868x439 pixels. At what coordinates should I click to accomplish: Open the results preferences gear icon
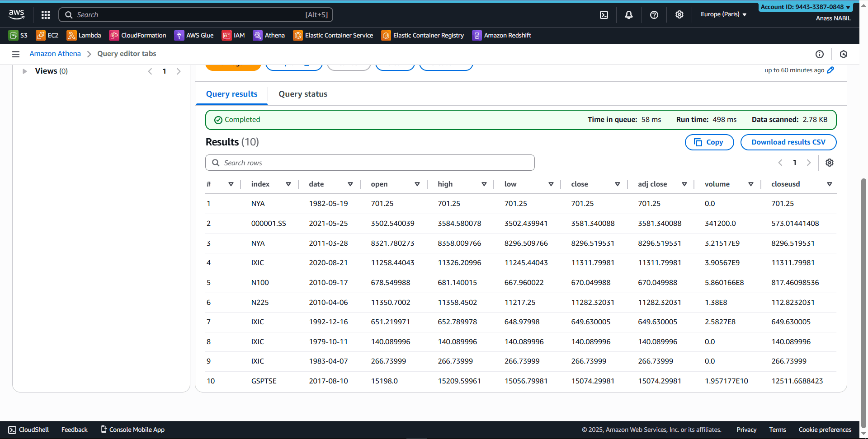pos(830,163)
